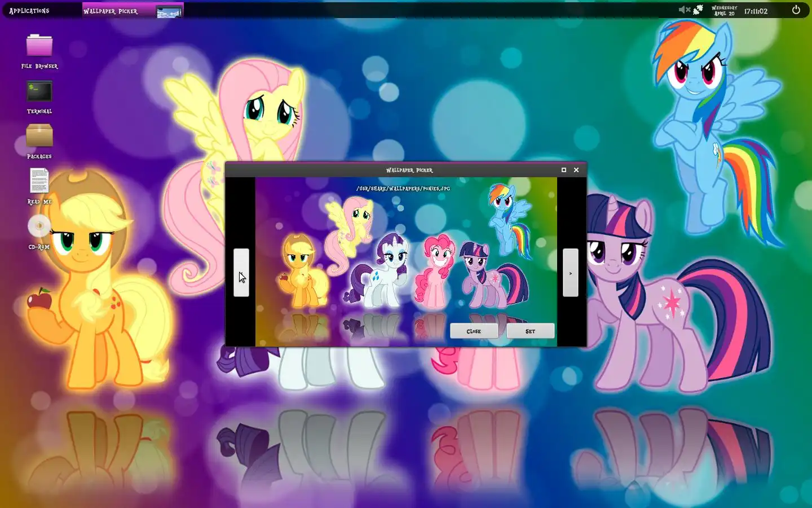Click the wallpaper thumbnail in the taskbar
This screenshot has width=812, height=508.
(169, 11)
